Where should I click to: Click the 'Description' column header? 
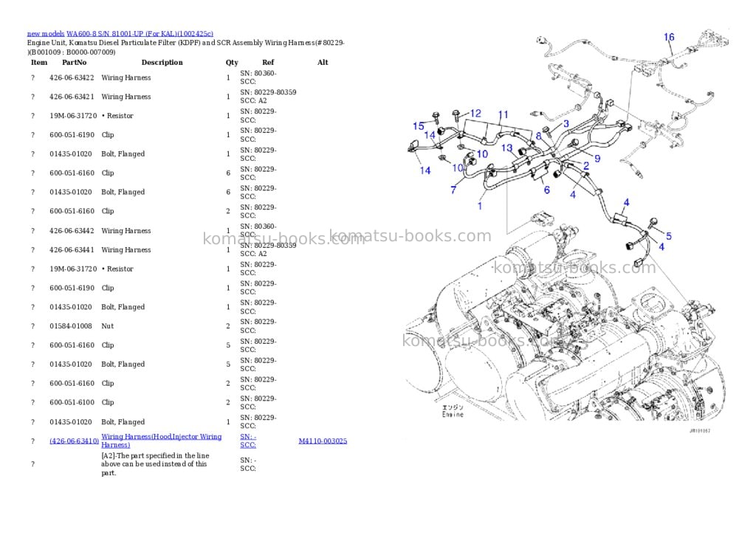(162, 63)
